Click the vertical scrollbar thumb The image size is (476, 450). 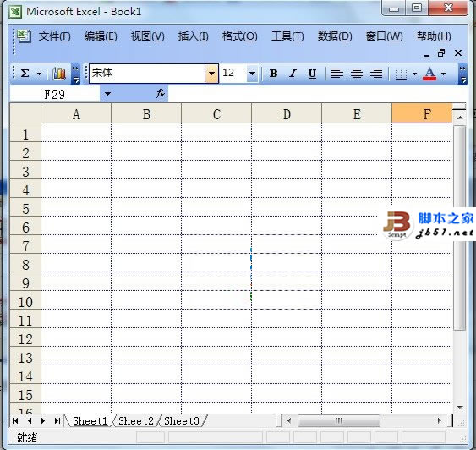(460, 228)
